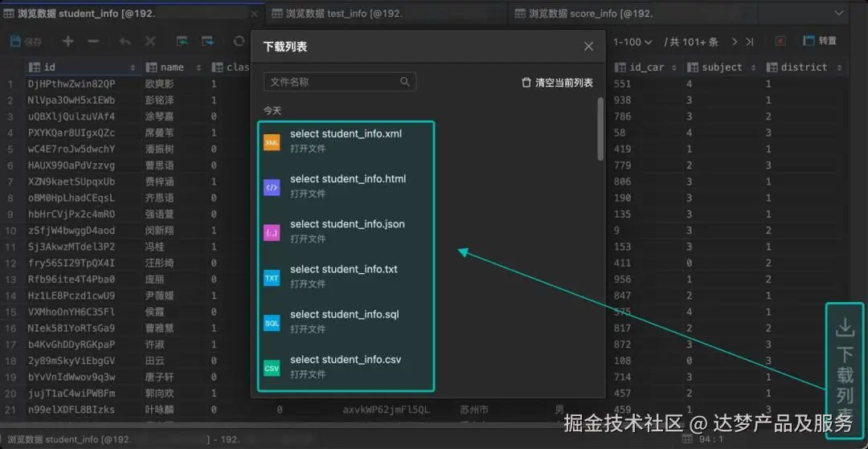Click the search magnifier in 文件名称 field

(x=405, y=82)
